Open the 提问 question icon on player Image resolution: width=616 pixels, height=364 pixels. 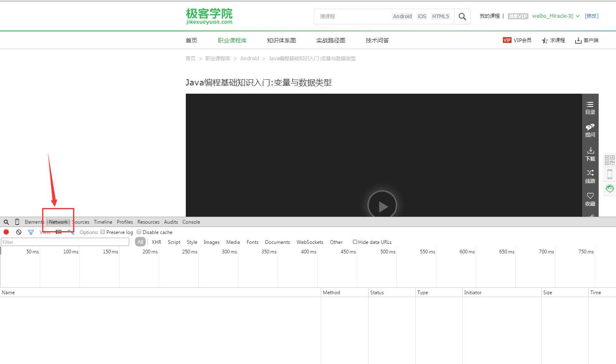(x=590, y=130)
